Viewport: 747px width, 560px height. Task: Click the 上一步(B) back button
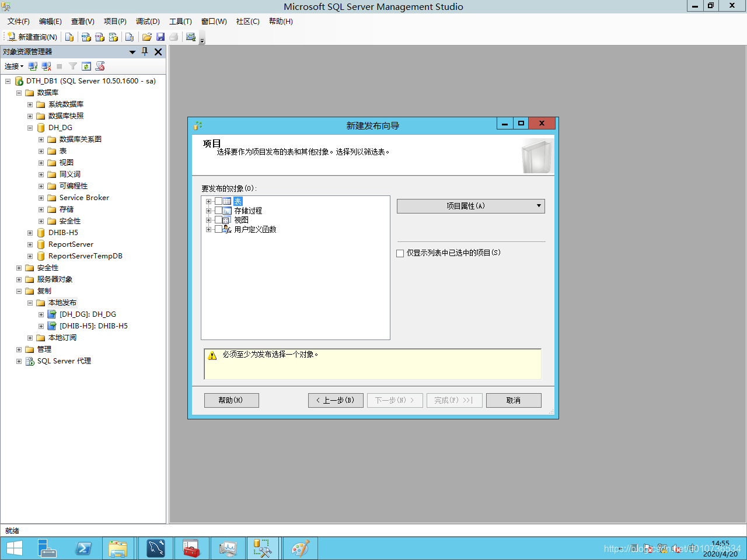pyautogui.click(x=336, y=400)
